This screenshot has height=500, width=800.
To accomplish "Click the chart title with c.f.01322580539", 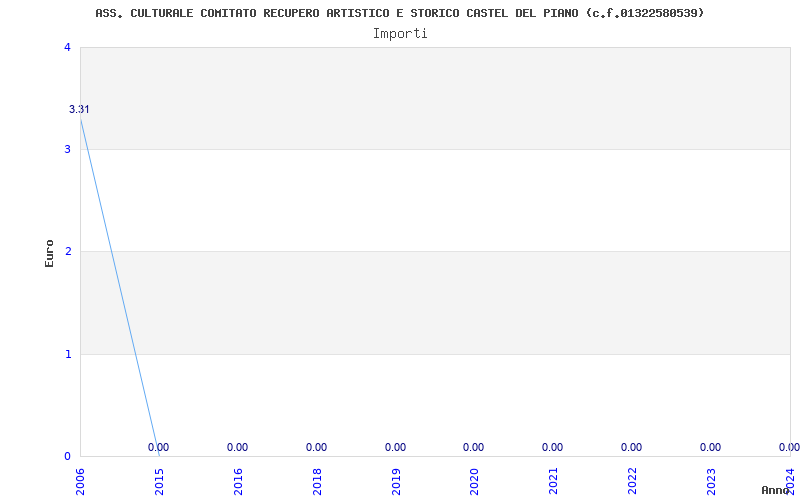I will tap(399, 13).
